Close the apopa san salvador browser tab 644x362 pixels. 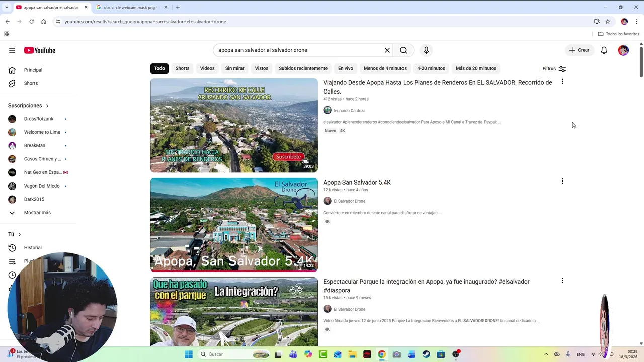(86, 7)
